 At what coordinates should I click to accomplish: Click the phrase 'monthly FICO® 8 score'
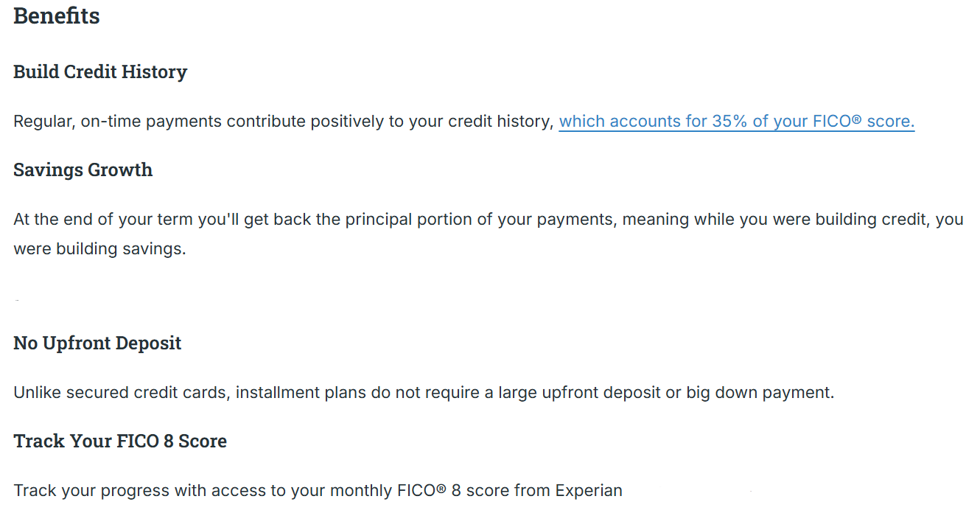(x=421, y=490)
